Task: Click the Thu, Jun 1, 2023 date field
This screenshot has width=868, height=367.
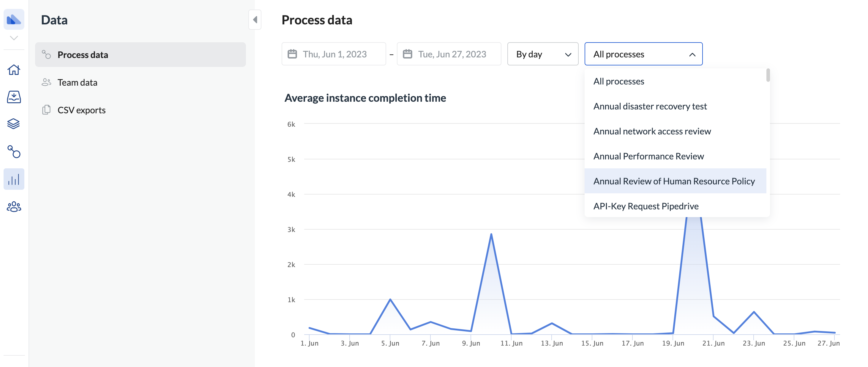Action: click(334, 54)
